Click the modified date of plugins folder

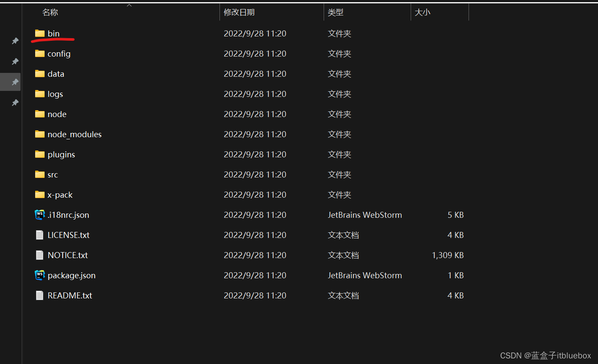pyautogui.click(x=255, y=154)
